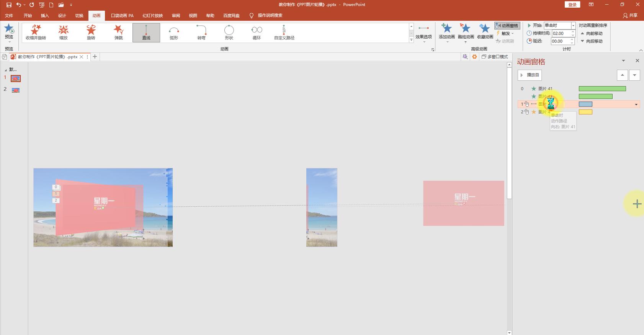Click the 预览 preview star icon
644x335 pixels.
click(9, 29)
